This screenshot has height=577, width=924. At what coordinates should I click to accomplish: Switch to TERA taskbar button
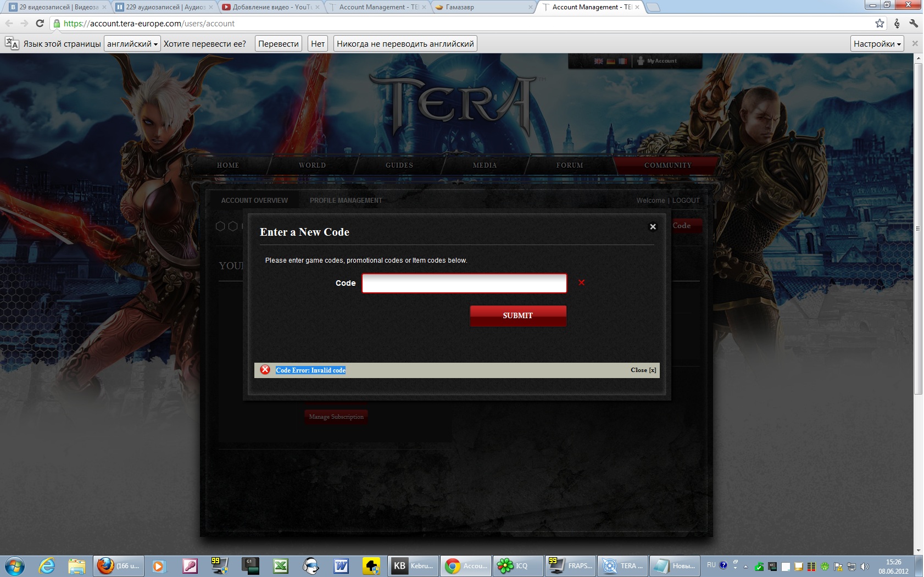point(623,565)
